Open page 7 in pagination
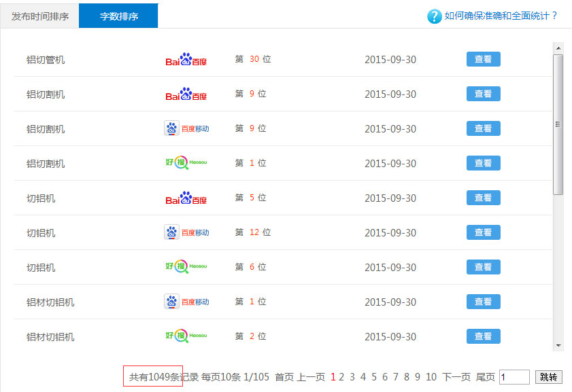 [x=395, y=377]
